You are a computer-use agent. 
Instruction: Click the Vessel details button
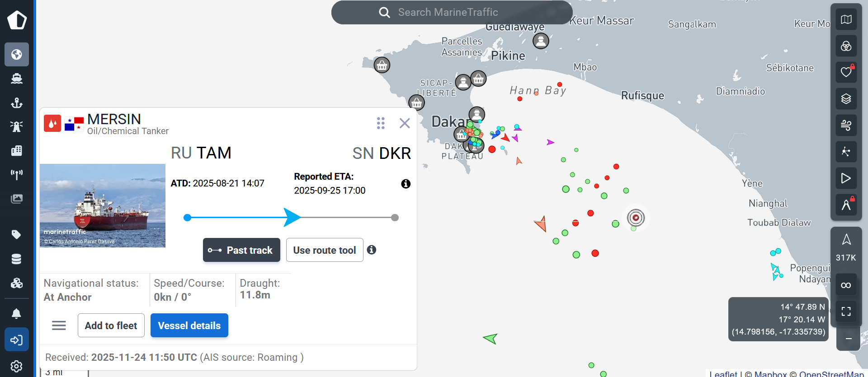(189, 326)
